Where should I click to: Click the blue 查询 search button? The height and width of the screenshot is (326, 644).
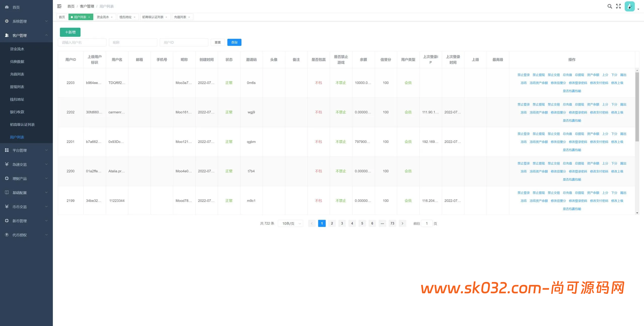click(234, 42)
